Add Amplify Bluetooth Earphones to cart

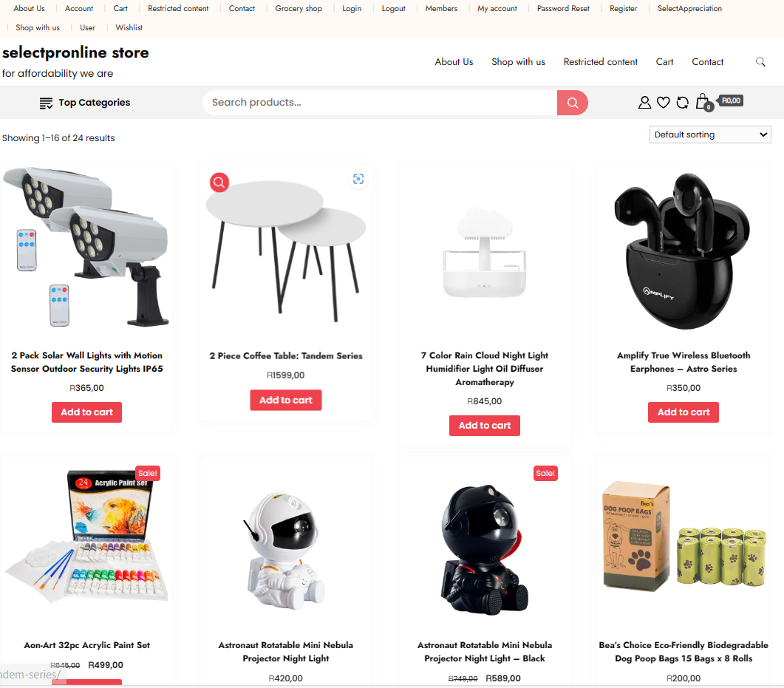click(684, 412)
